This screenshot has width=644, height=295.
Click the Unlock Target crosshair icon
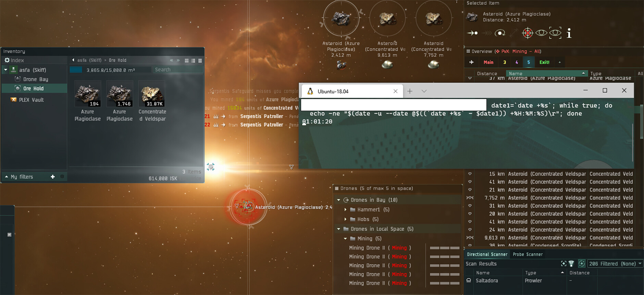528,33
